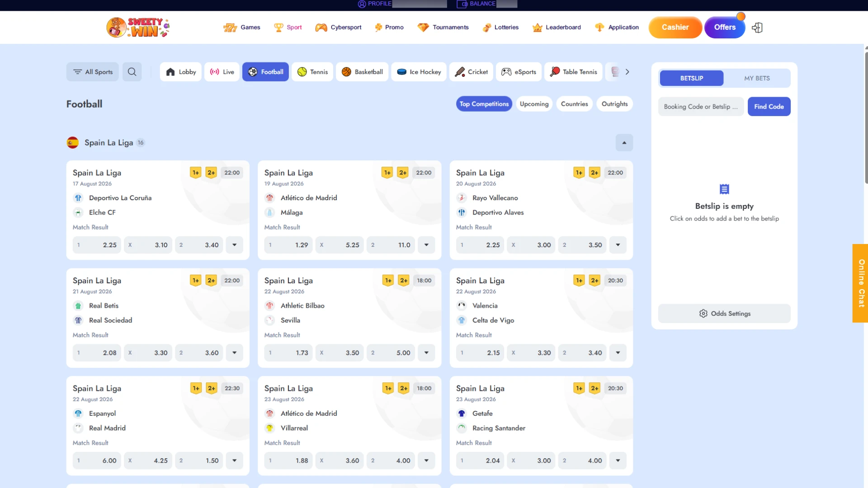Select the Ice Hockey sport tab
Image resolution: width=868 pixels, height=488 pixels.
click(x=419, y=72)
